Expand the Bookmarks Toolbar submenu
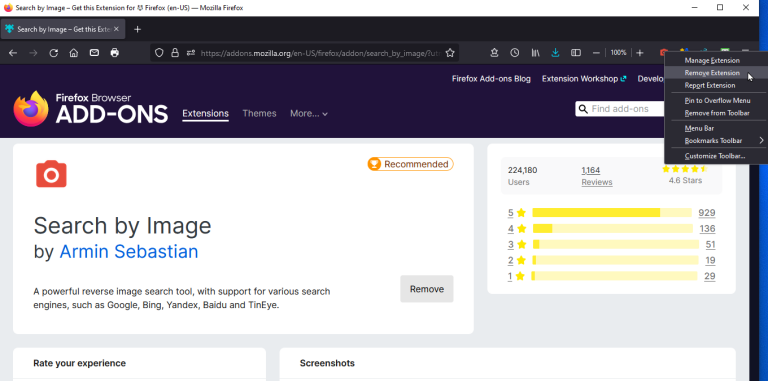The image size is (768, 381). 716,141
